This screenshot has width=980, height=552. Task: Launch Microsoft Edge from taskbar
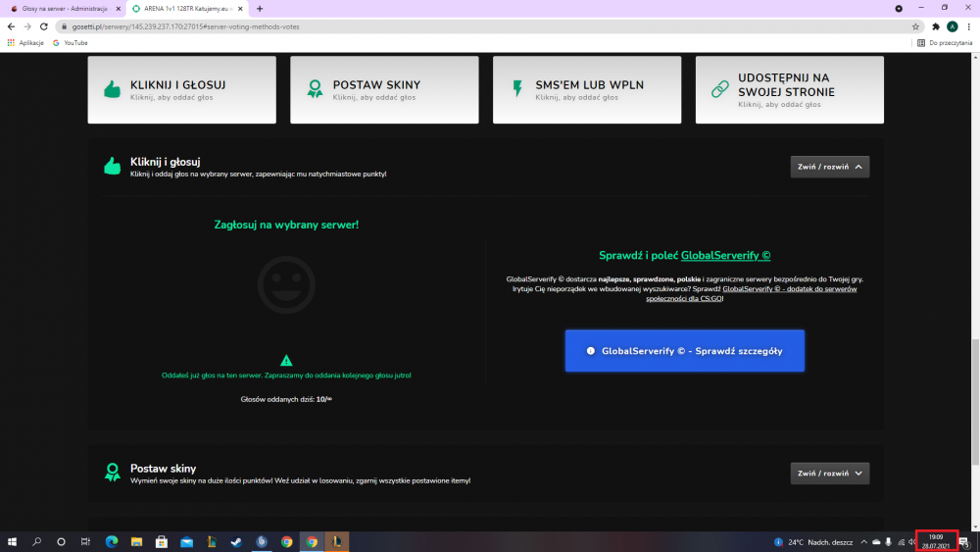point(112,542)
